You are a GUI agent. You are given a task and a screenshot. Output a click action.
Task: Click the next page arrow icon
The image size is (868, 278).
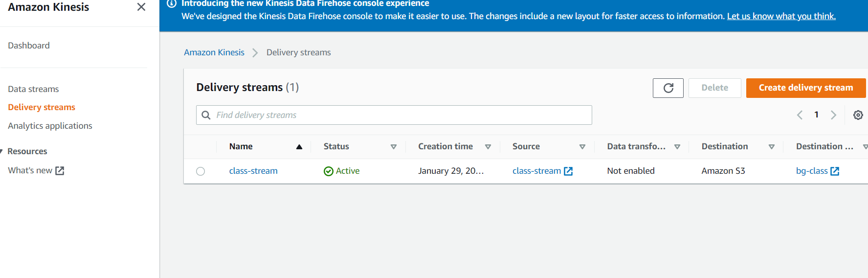click(833, 115)
